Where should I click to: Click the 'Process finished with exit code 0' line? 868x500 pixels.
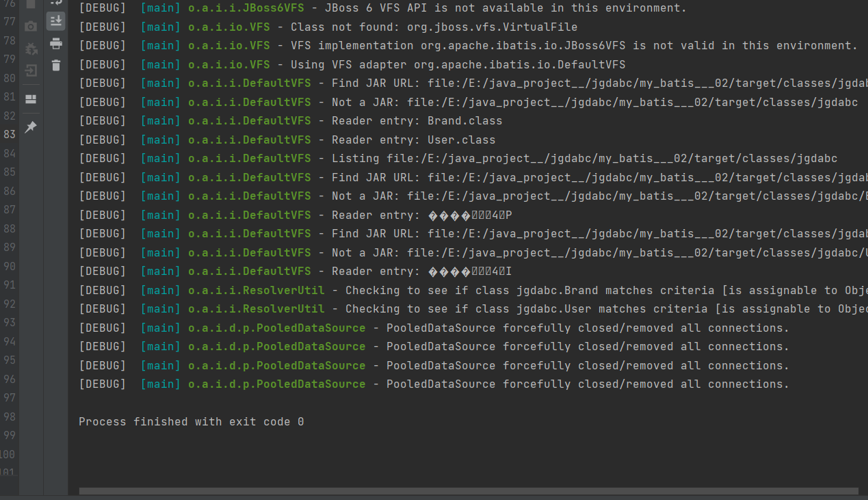[x=192, y=422]
